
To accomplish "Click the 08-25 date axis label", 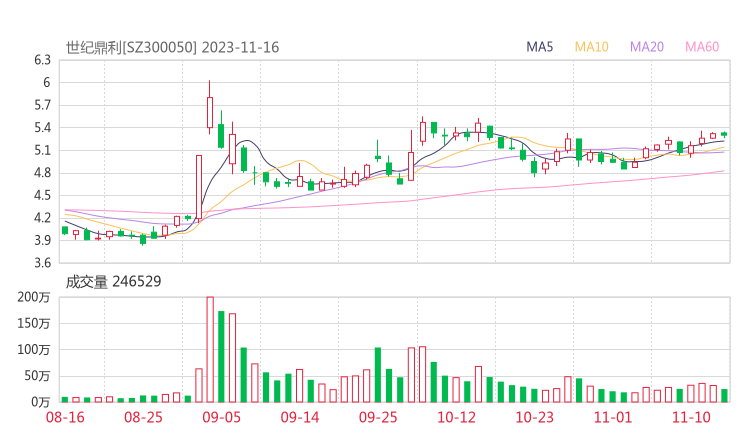I will point(143,417).
